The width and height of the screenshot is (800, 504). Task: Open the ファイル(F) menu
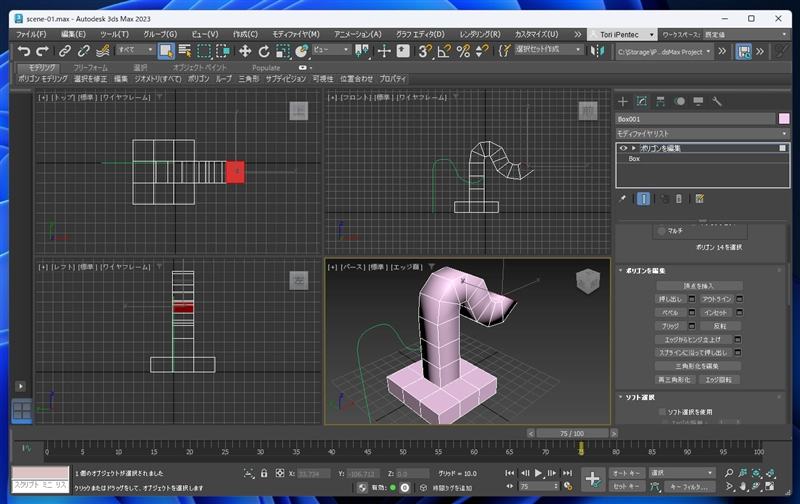tap(31, 34)
